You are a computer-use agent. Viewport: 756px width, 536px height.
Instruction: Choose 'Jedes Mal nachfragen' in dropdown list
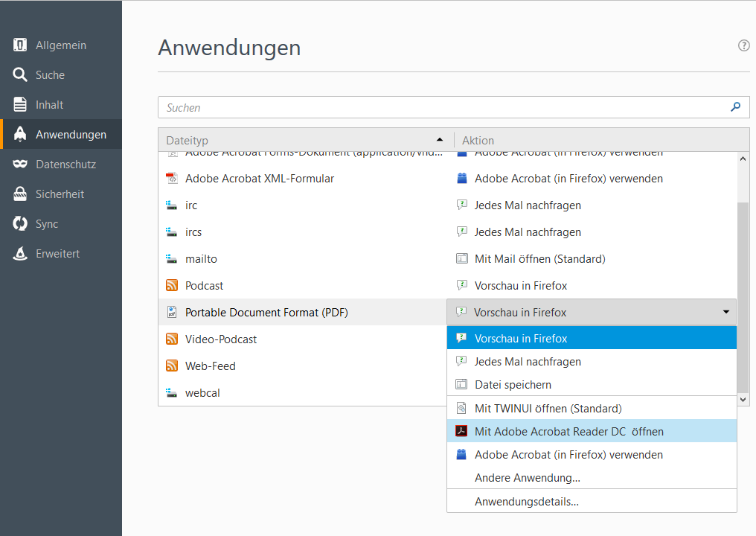click(x=592, y=361)
